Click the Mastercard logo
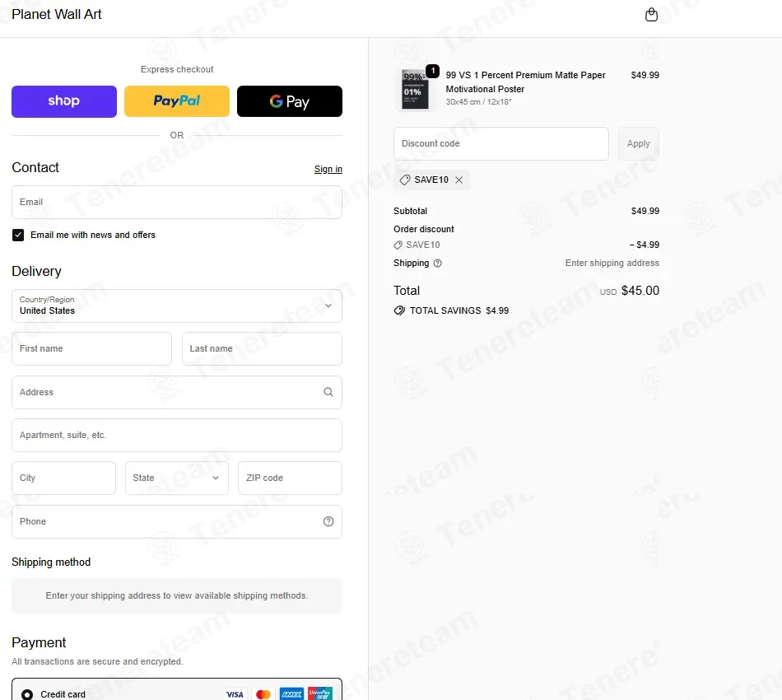Image resolution: width=782 pixels, height=700 pixels. (263, 694)
